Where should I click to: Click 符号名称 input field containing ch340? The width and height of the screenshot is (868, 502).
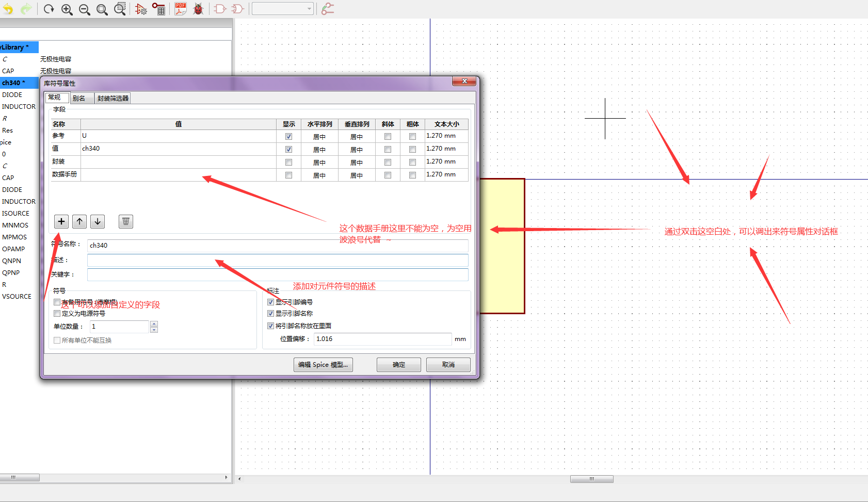[278, 246]
